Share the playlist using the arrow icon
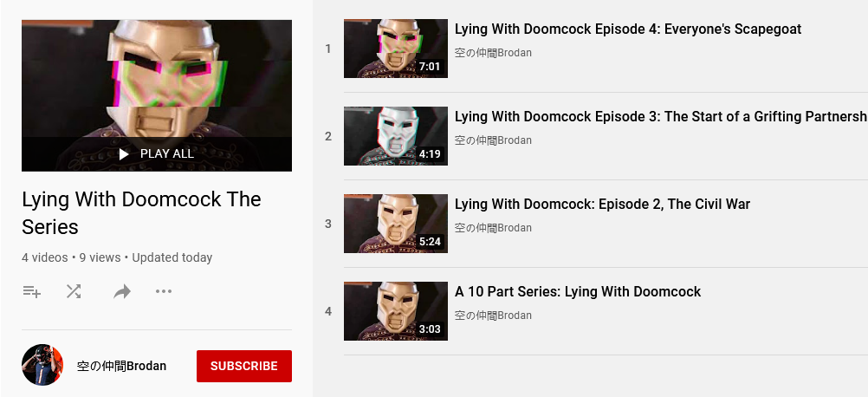The height and width of the screenshot is (397, 868). click(x=122, y=291)
